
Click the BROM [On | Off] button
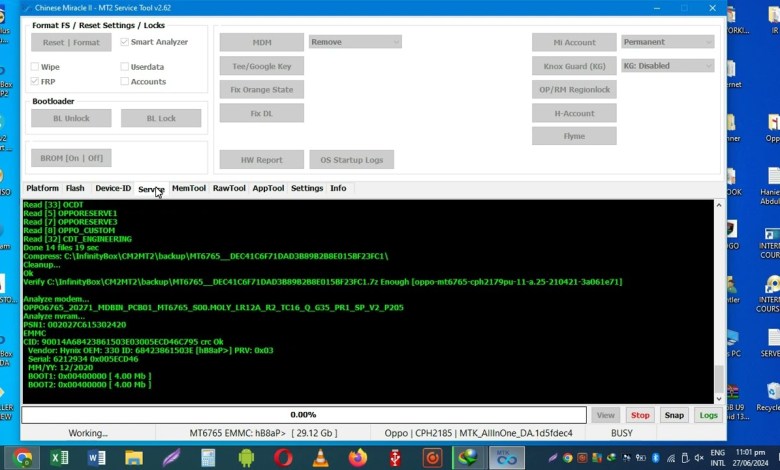click(x=71, y=158)
